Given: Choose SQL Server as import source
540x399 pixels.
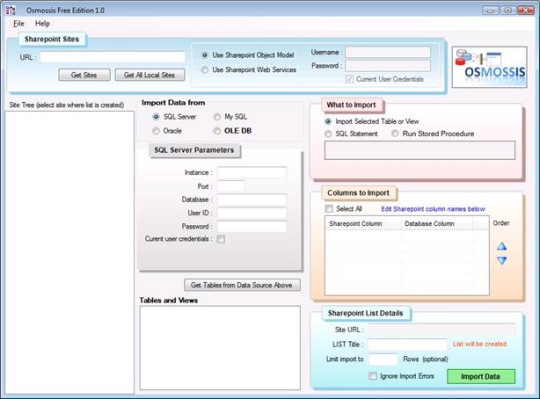Looking at the screenshot, I should [156, 117].
